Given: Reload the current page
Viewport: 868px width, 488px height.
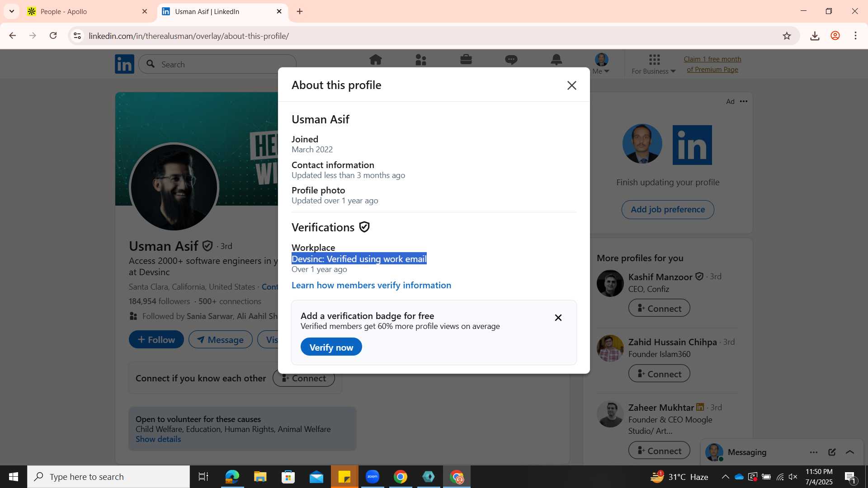Looking at the screenshot, I should click(x=53, y=36).
